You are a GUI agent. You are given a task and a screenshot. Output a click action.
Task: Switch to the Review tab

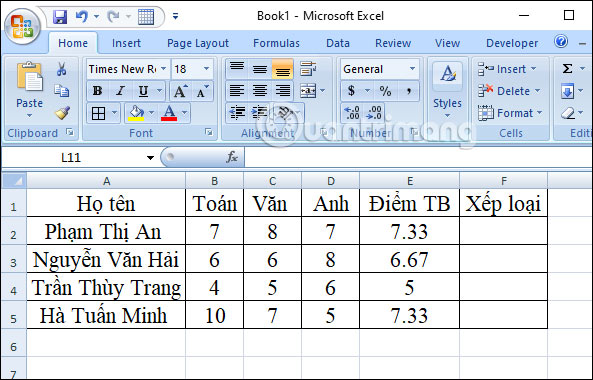point(393,43)
